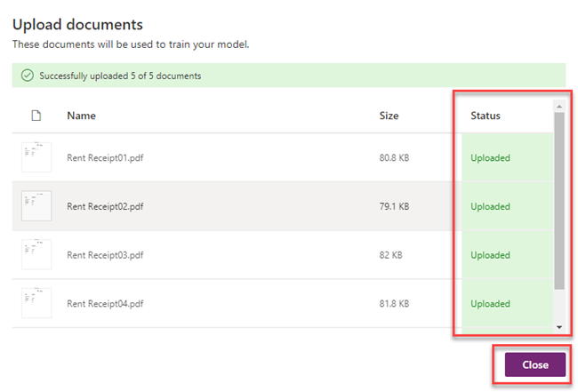The width and height of the screenshot is (578, 392).
Task: Click the Rent Receipt04.pdf thumbnail image
Action: (36, 303)
